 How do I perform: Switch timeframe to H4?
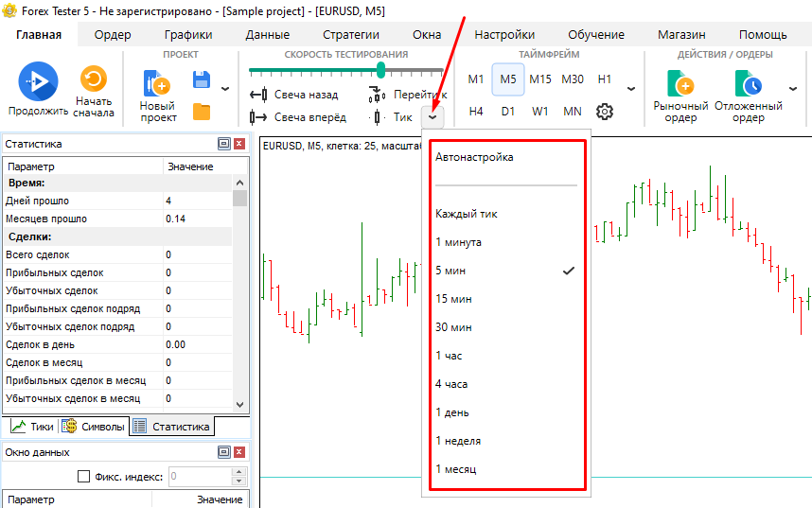point(476,112)
